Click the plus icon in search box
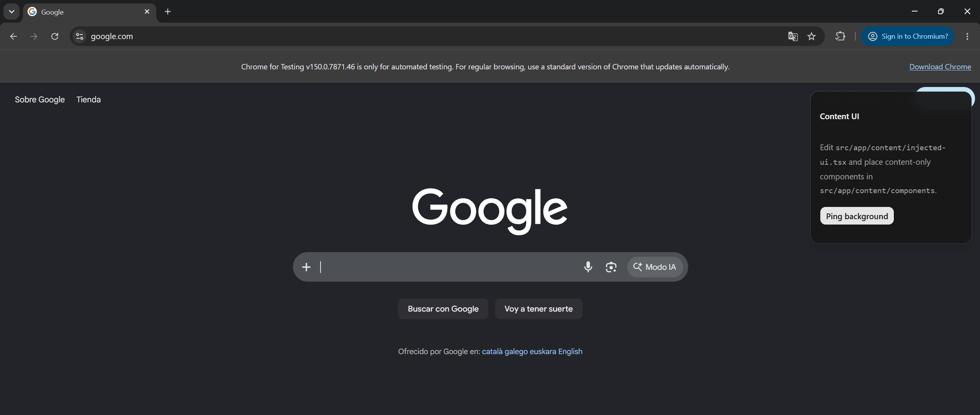This screenshot has width=980, height=415. coord(306,267)
